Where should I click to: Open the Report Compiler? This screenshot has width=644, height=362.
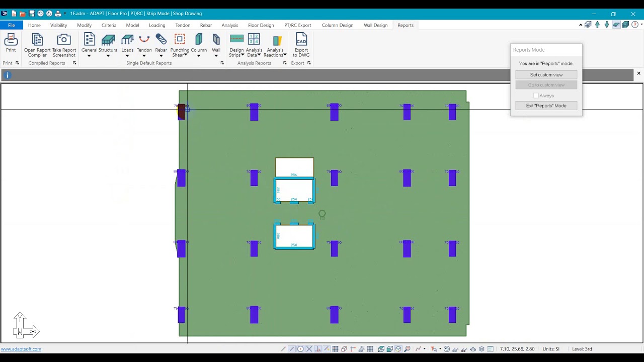[x=37, y=45]
